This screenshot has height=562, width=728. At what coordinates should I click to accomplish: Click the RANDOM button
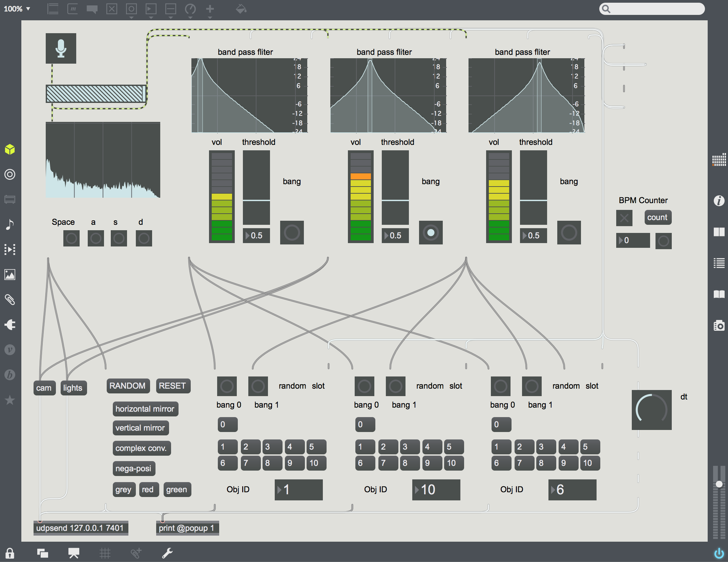(x=128, y=386)
